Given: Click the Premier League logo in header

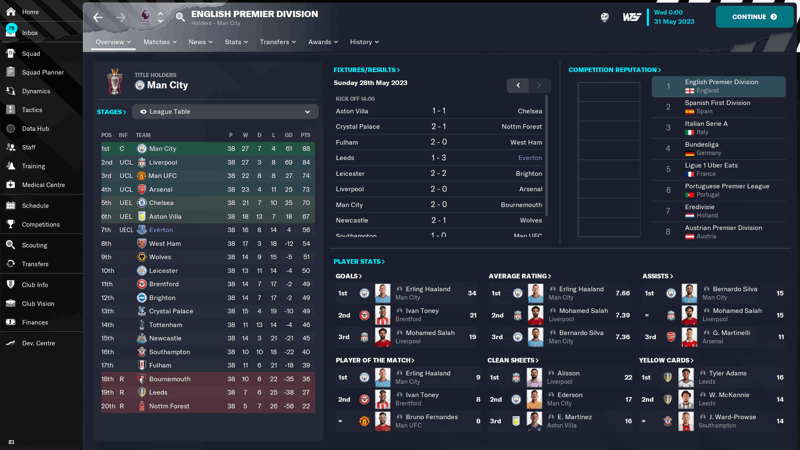Looking at the screenshot, I should pyautogui.click(x=145, y=17).
